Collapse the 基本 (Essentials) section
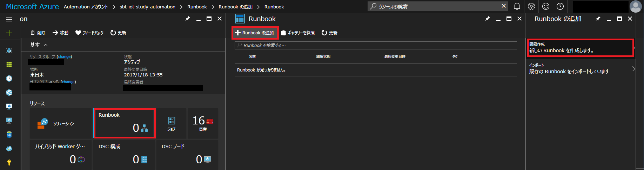This screenshot has height=170, width=644. click(39, 45)
